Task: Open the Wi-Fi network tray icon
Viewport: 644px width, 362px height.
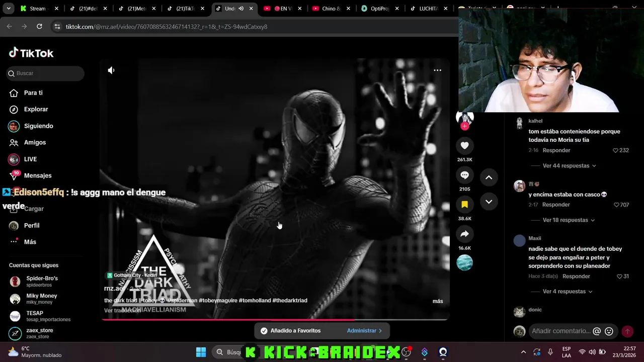Action: (x=582, y=352)
